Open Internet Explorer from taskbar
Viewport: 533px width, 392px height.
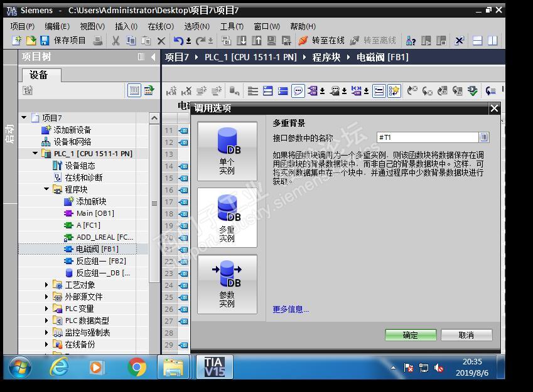click(59, 367)
